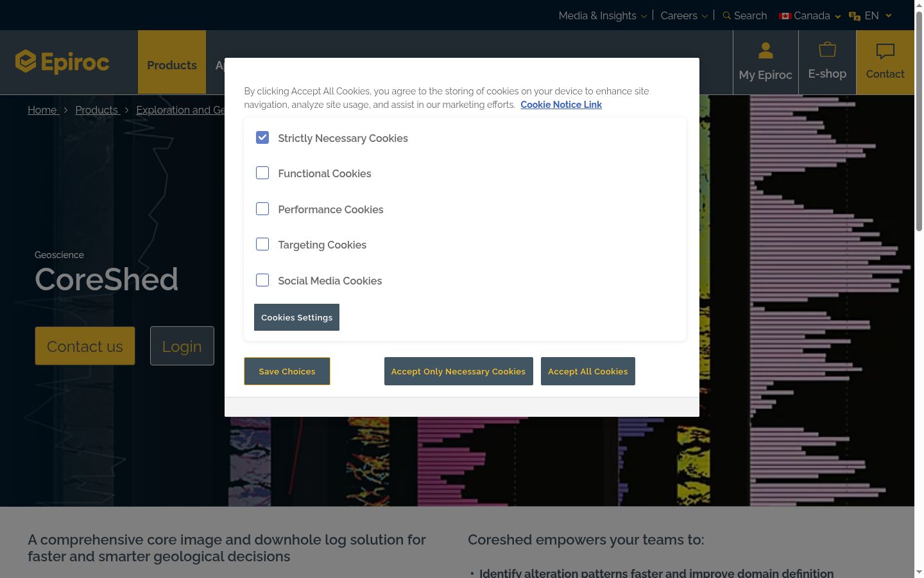Click the E-shop shopping bag icon
Screen dimensions: 924x578
[x=827, y=49]
